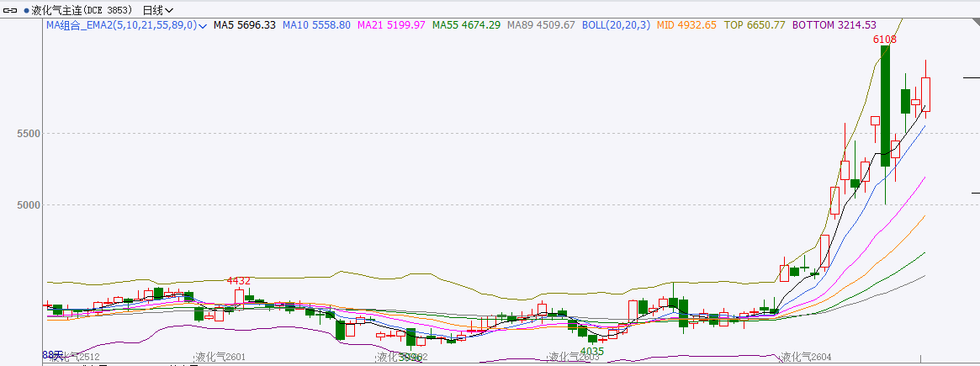Click the MA5 5696.33 legend value
The width and height of the screenshot is (980, 366).
click(245, 25)
